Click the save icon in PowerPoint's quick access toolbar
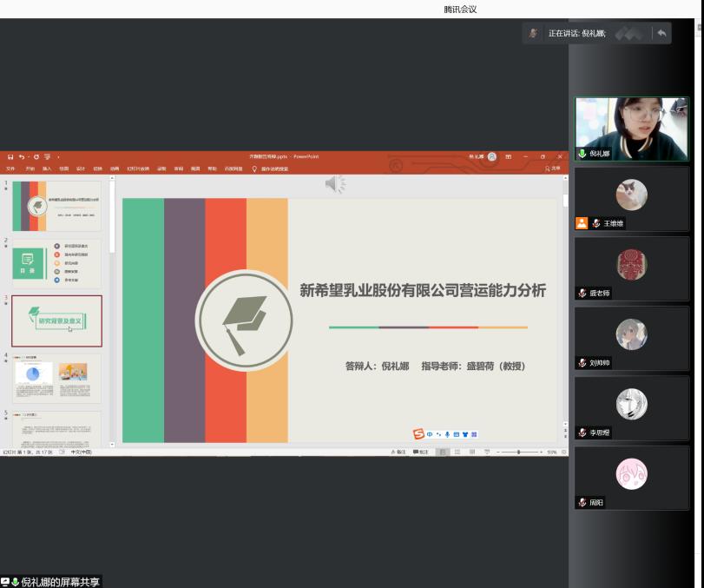The height and width of the screenshot is (588, 704). click(10, 156)
